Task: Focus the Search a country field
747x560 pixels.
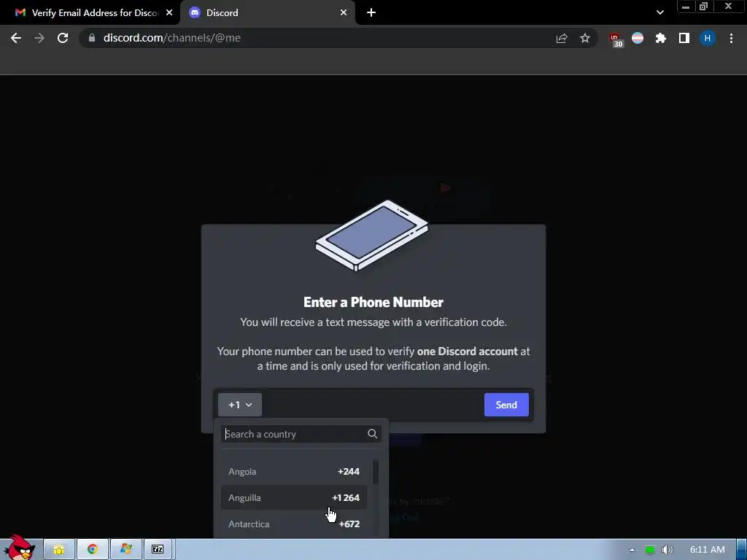Action: (301, 434)
